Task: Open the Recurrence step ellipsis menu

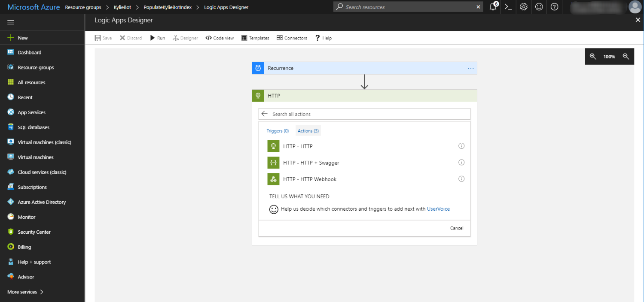Action: [470, 68]
